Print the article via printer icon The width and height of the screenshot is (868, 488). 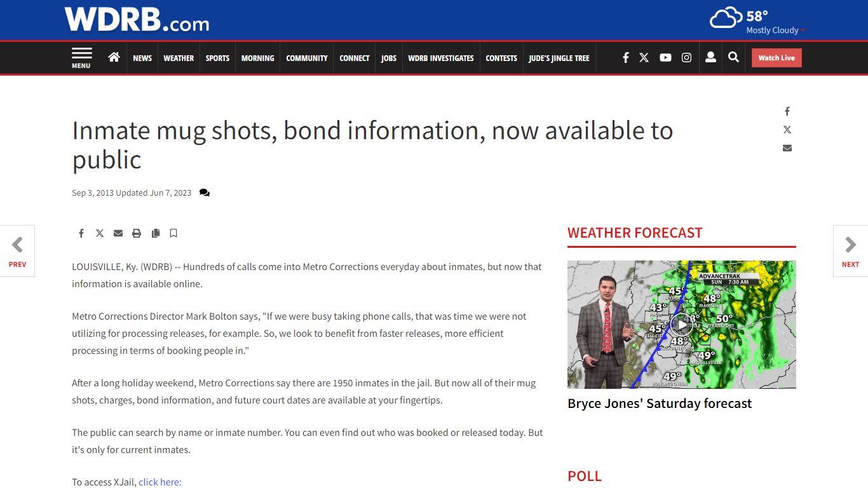137,233
